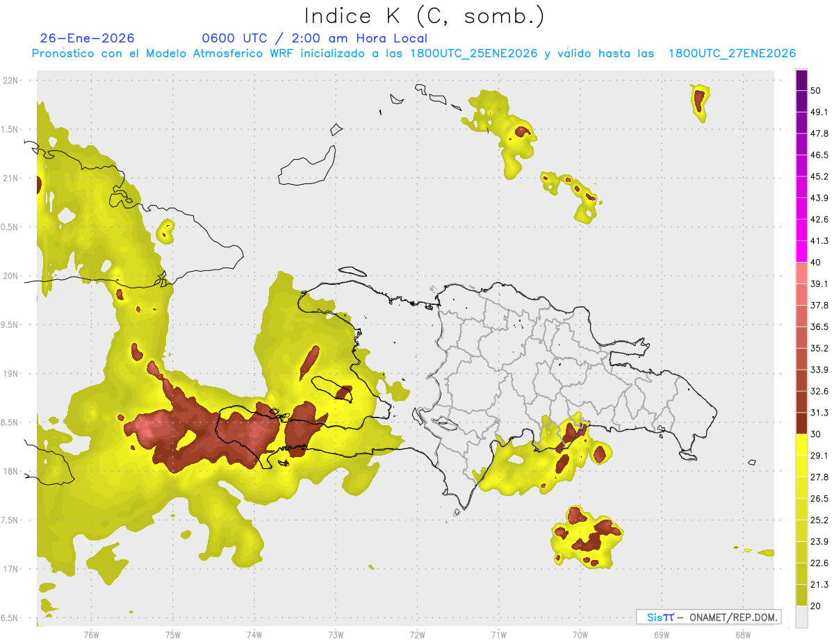Click the colorbar value "35.2"
Screen dimensions: 834x644
819,348
